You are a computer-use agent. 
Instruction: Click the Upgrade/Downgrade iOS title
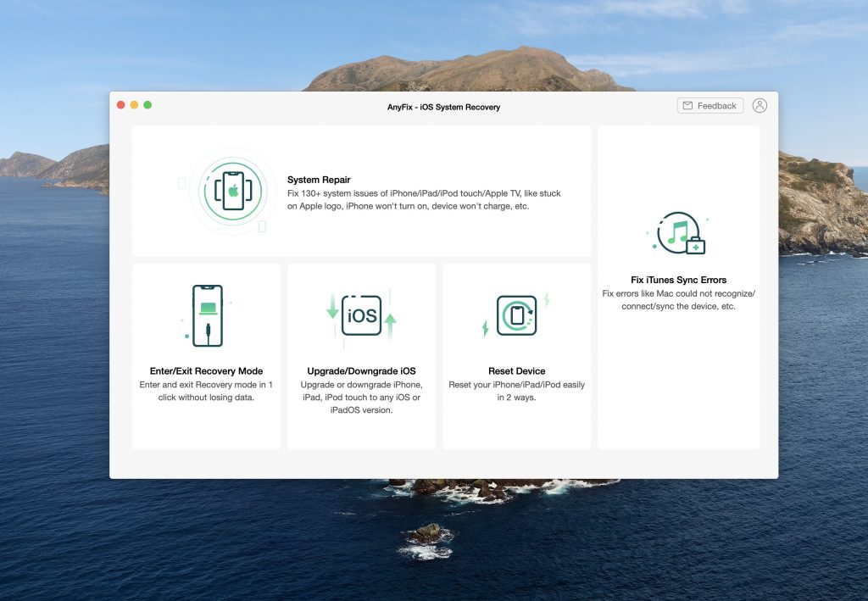(361, 371)
